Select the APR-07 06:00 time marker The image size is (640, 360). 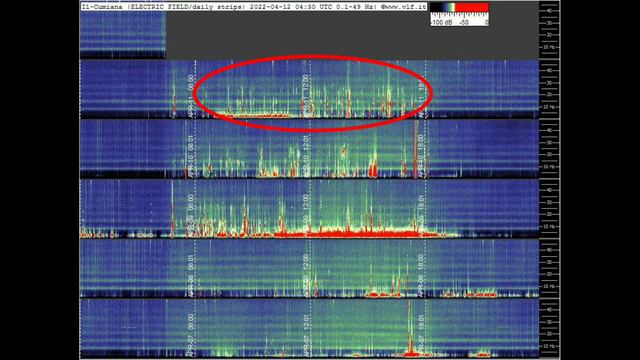(x=191, y=336)
